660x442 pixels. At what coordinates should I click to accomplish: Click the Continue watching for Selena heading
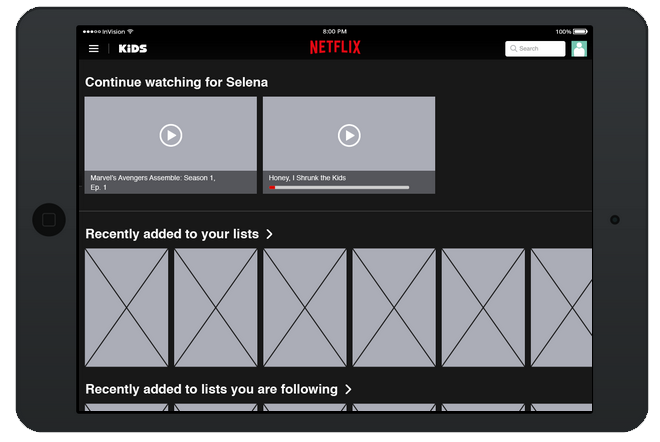pyautogui.click(x=176, y=82)
